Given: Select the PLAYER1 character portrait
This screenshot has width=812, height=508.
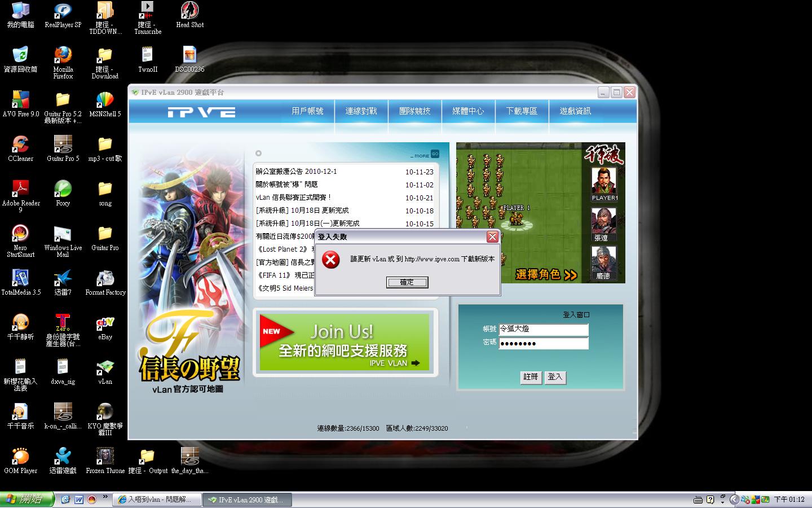Looking at the screenshot, I should (x=603, y=184).
